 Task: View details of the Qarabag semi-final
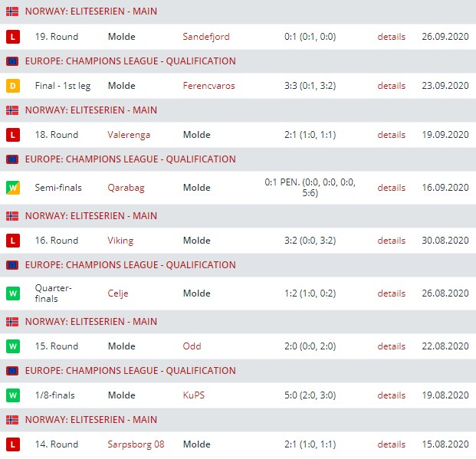[391, 188]
